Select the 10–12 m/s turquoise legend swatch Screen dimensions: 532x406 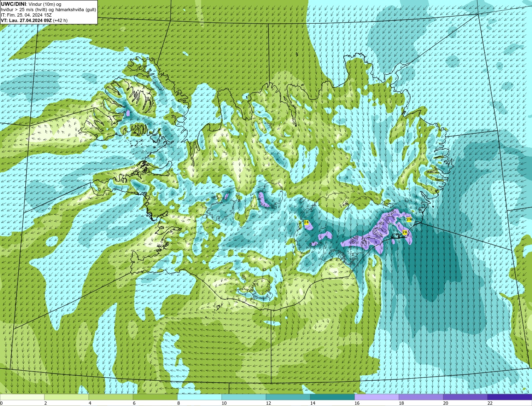(x=244, y=397)
